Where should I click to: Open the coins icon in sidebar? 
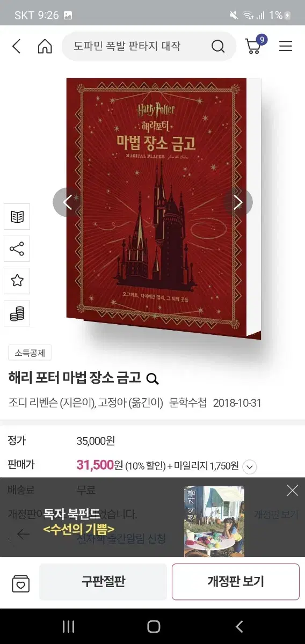(x=17, y=313)
